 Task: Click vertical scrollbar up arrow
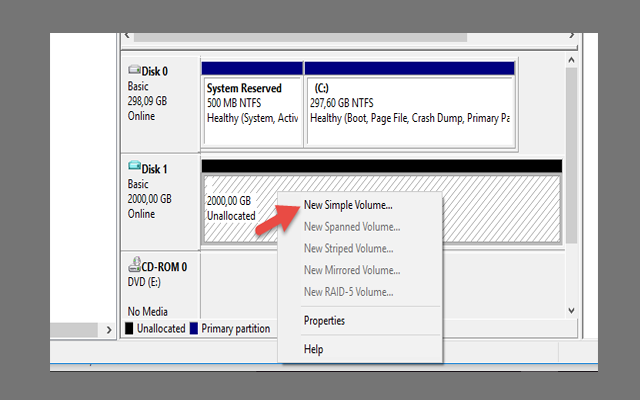click(571, 60)
